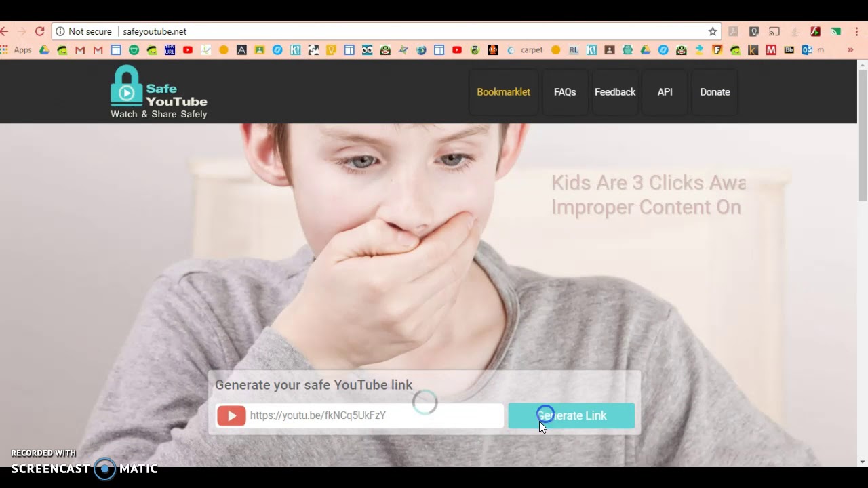Click the YouTube URL input field
Screen dimensions: 868x488
point(359,415)
